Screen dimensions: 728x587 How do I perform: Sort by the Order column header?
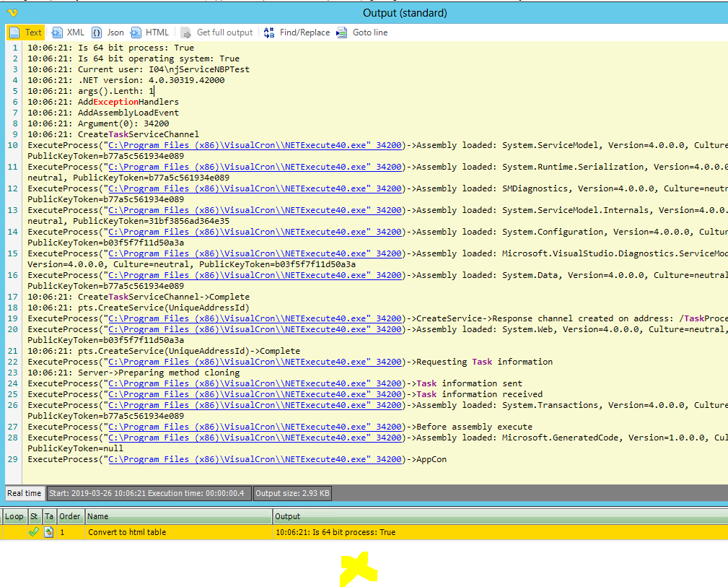click(x=70, y=516)
